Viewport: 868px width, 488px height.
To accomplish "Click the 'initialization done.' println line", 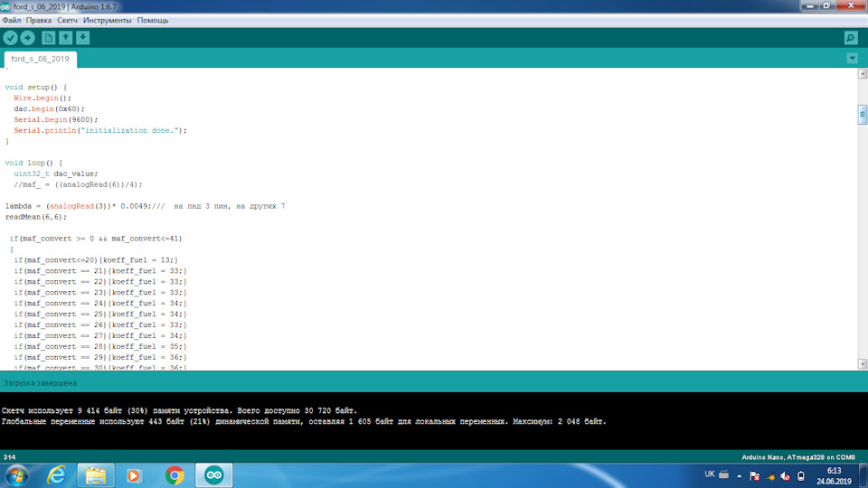I will tap(100, 130).
